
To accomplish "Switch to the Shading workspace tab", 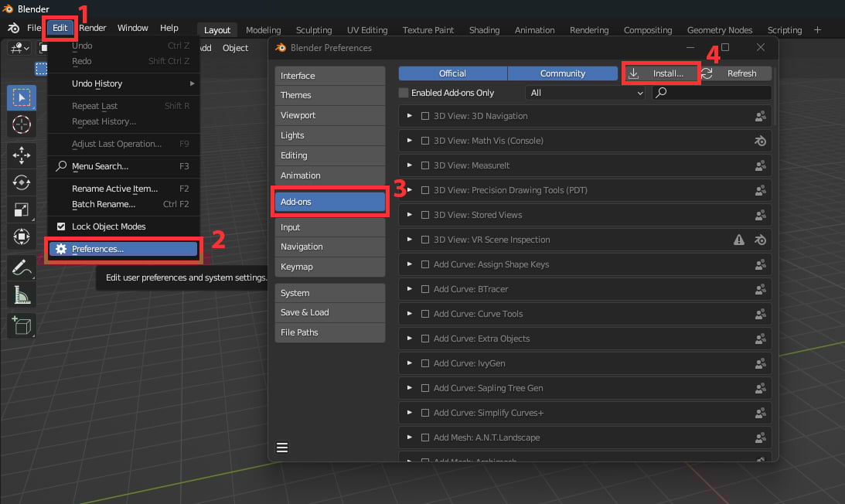I will (484, 30).
